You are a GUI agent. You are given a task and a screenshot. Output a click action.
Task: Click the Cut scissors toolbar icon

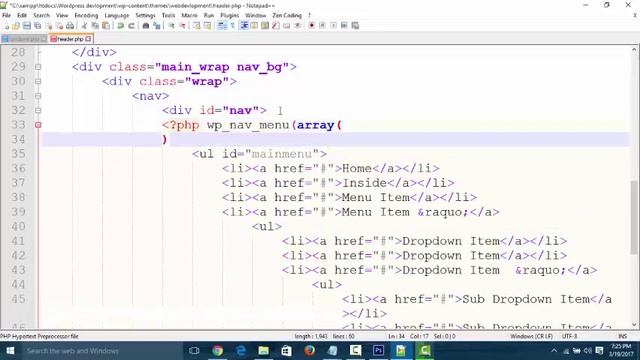click(x=84, y=26)
